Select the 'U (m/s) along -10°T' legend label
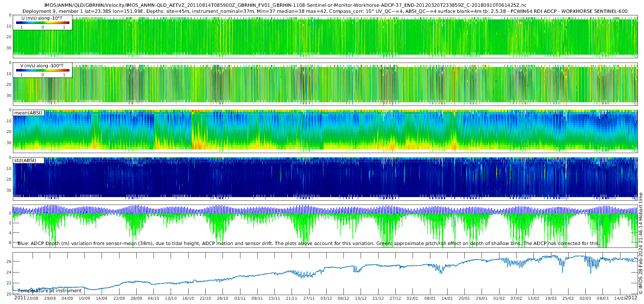This screenshot has width=644, height=304. [x=42, y=18]
